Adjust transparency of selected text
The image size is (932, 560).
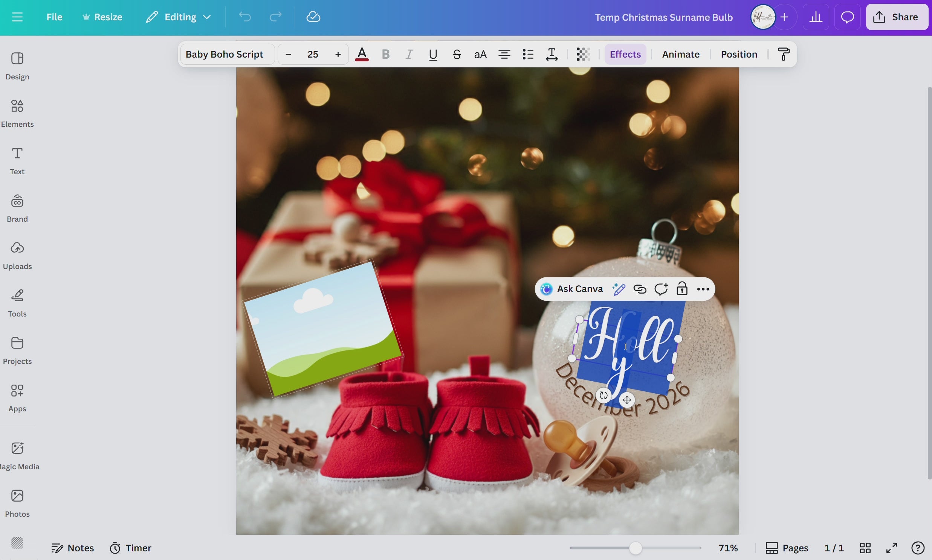tap(583, 54)
